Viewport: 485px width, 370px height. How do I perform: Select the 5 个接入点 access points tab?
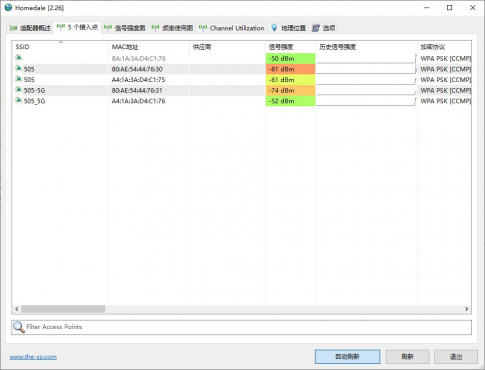click(x=77, y=27)
